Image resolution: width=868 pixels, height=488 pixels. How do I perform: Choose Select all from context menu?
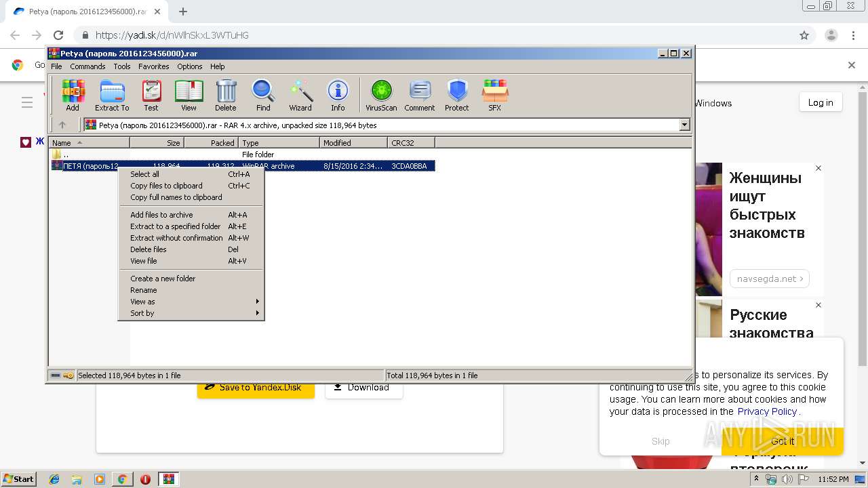click(191, 174)
